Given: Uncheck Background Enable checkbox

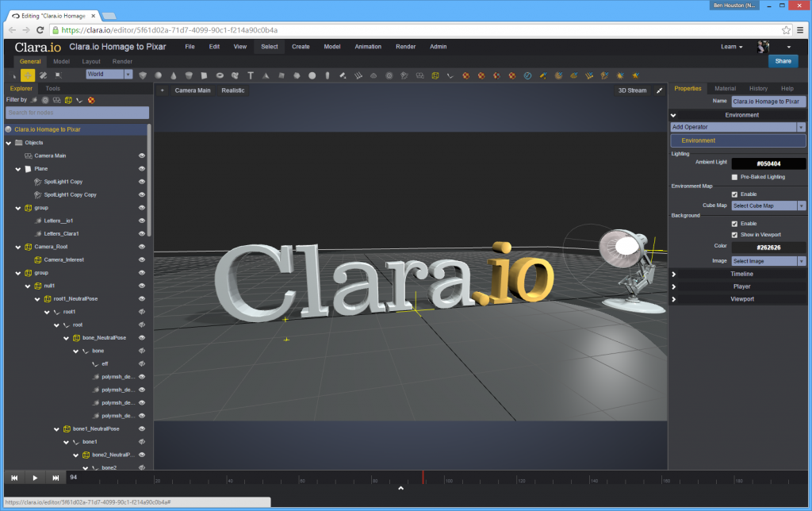Looking at the screenshot, I should [x=734, y=224].
